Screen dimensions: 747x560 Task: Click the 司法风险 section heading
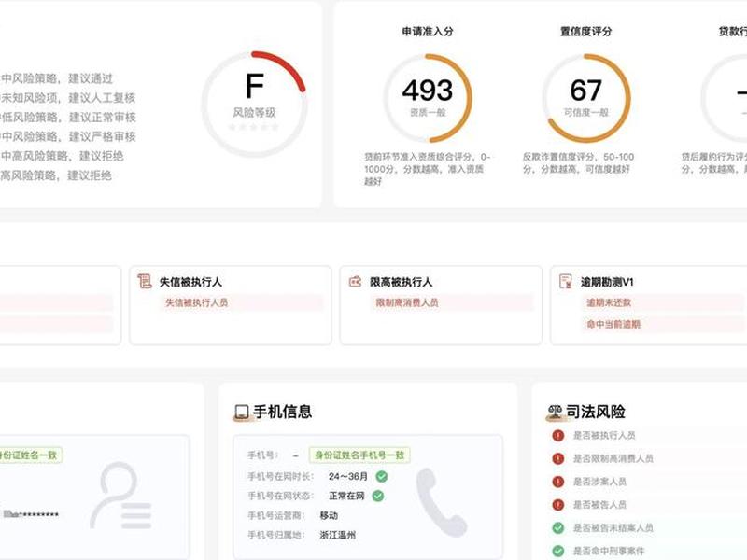click(x=596, y=412)
